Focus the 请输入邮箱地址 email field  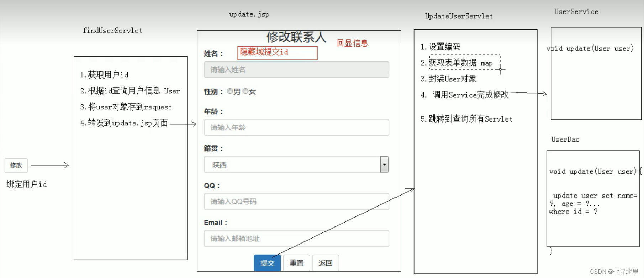(x=296, y=239)
